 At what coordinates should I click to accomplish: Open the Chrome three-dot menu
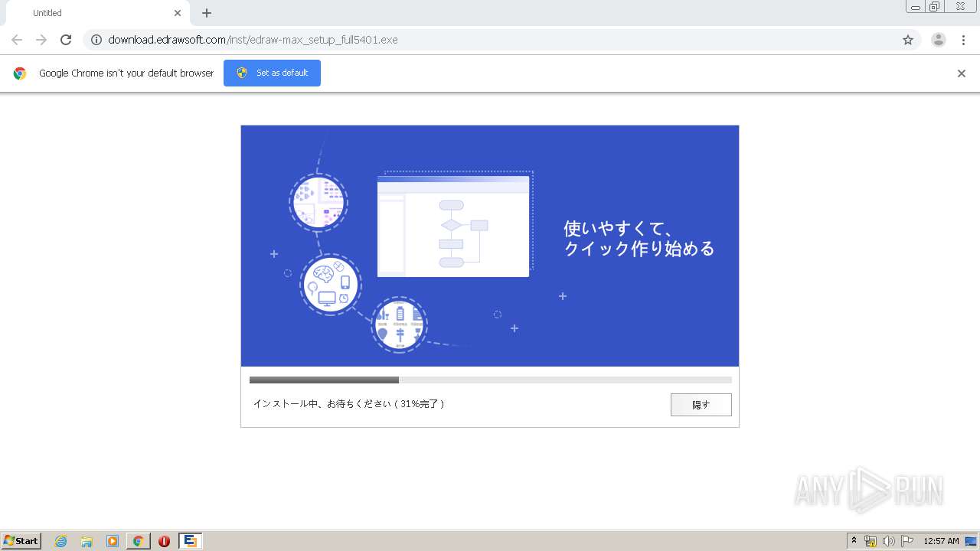pos(964,40)
